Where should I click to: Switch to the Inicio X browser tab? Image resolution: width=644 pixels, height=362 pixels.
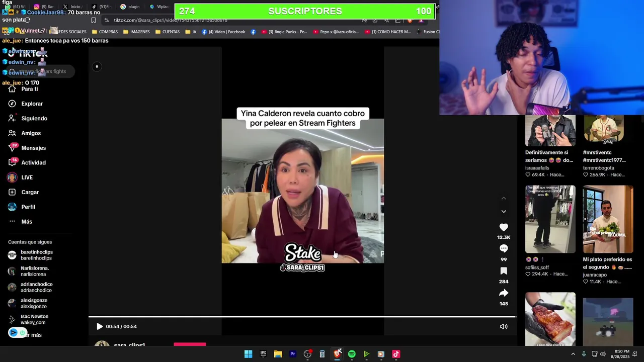(72, 7)
